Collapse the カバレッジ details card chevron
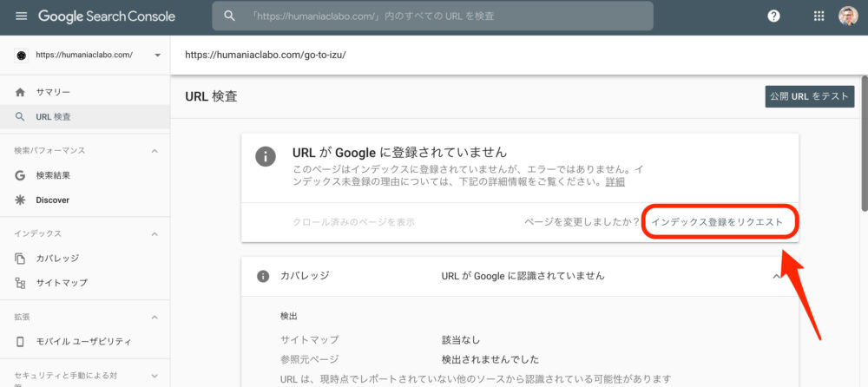Viewport: 868px width, 387px height. tap(777, 276)
